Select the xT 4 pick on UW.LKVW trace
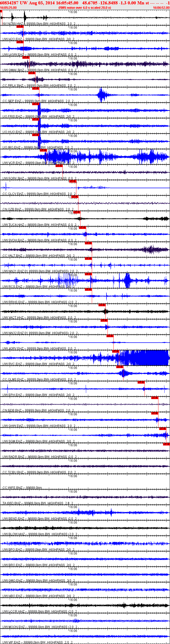The width and height of the screenshot is (170, 644). (x=20, y=42)
